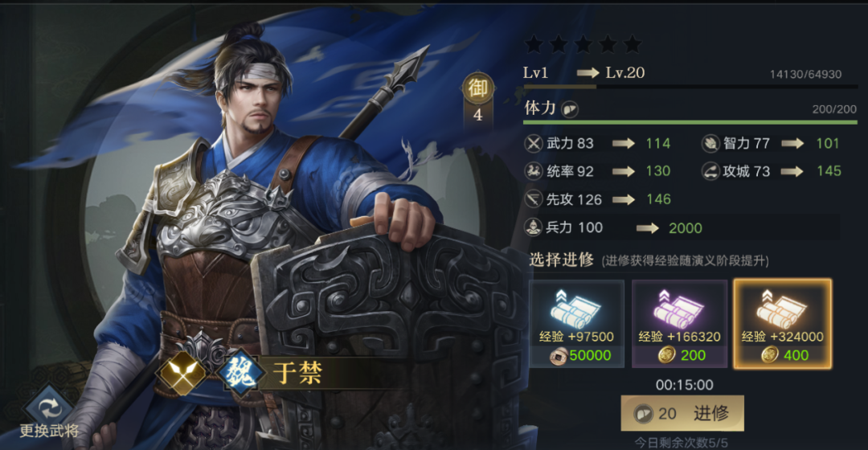Viewport: 868px width, 450px height.
Task: Click the 攻城 siege stat icon
Action: [710, 171]
